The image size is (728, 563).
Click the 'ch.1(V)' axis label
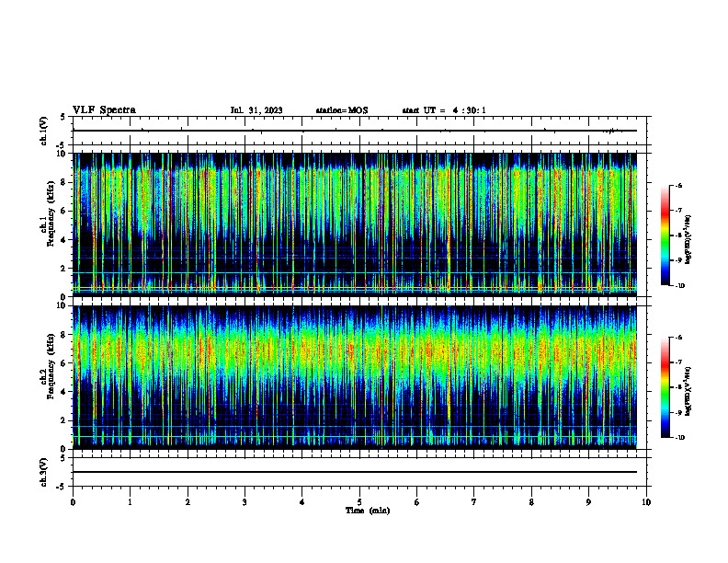click(x=43, y=131)
